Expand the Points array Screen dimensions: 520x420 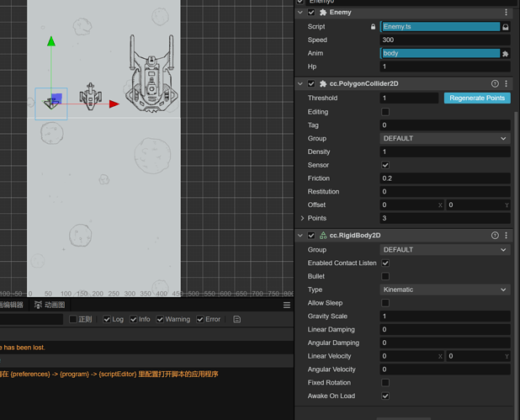point(302,218)
